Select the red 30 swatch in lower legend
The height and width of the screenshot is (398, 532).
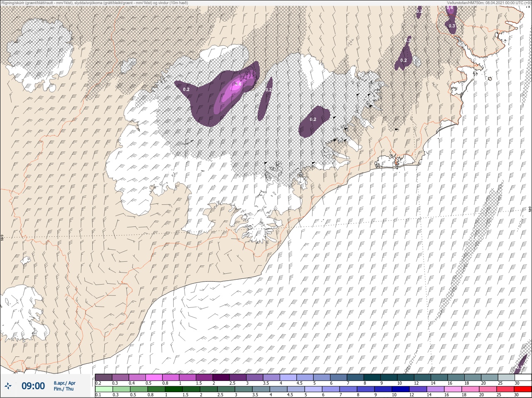[x=523, y=389]
